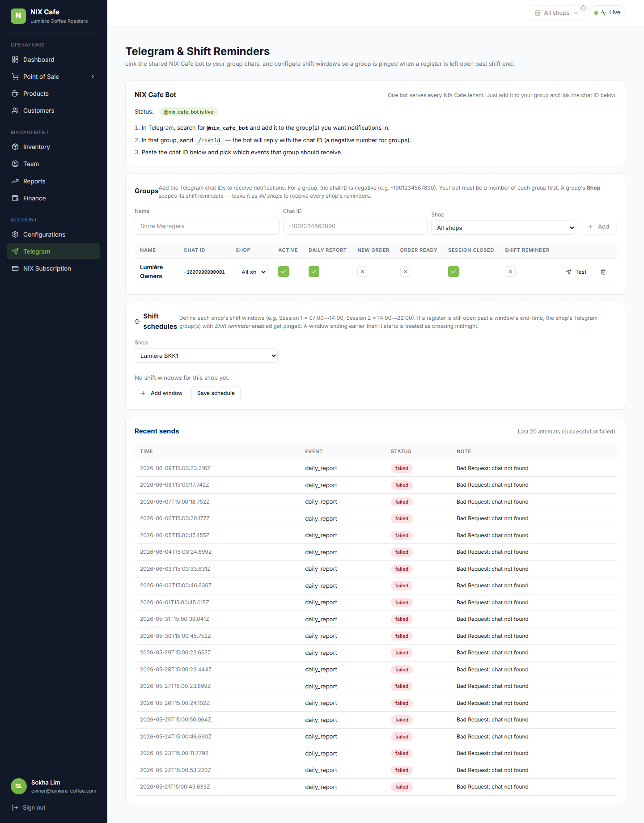Open the Dashboard page icon

pyautogui.click(x=15, y=59)
